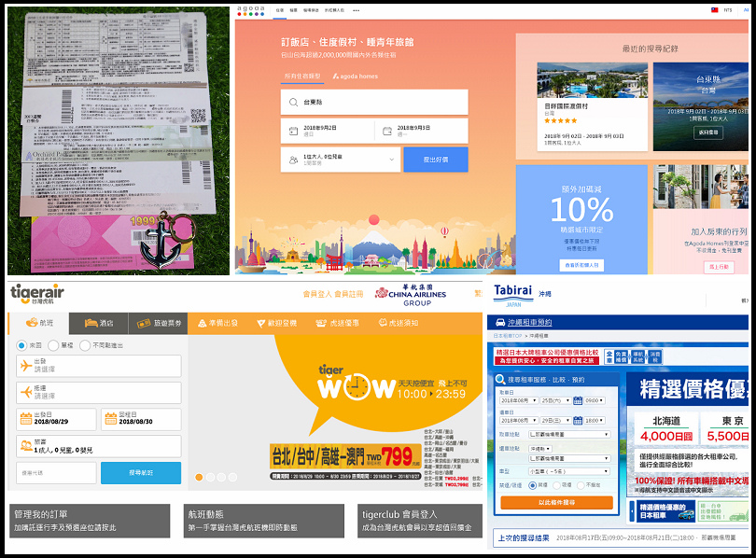The image size is (756, 558).
Task: Switch to agoda 所有住宿類型 tab
Action: pyautogui.click(x=302, y=77)
